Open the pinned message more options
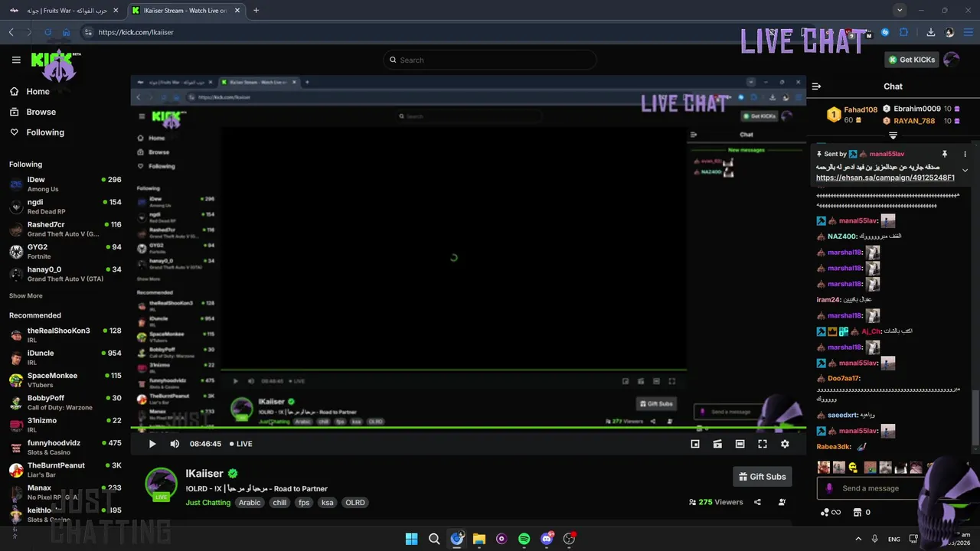980x551 pixels. 965,154
